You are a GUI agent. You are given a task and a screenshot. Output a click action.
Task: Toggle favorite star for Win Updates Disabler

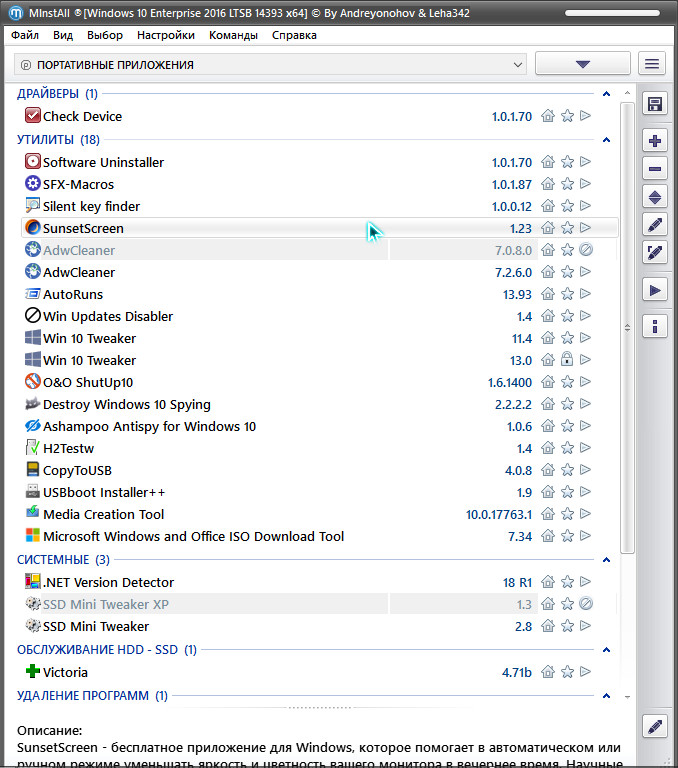click(x=567, y=316)
